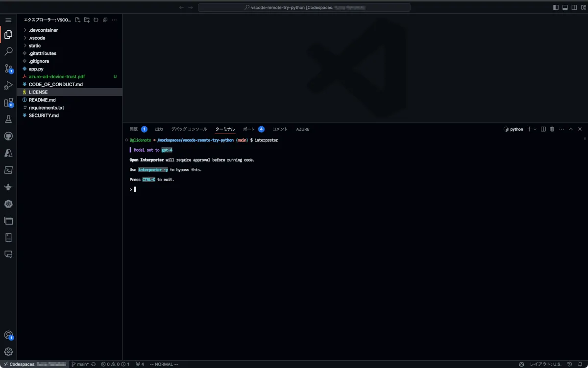Viewport: 588px width, 368px height.
Task: Close the panel with X icon
Action: [x=580, y=129]
